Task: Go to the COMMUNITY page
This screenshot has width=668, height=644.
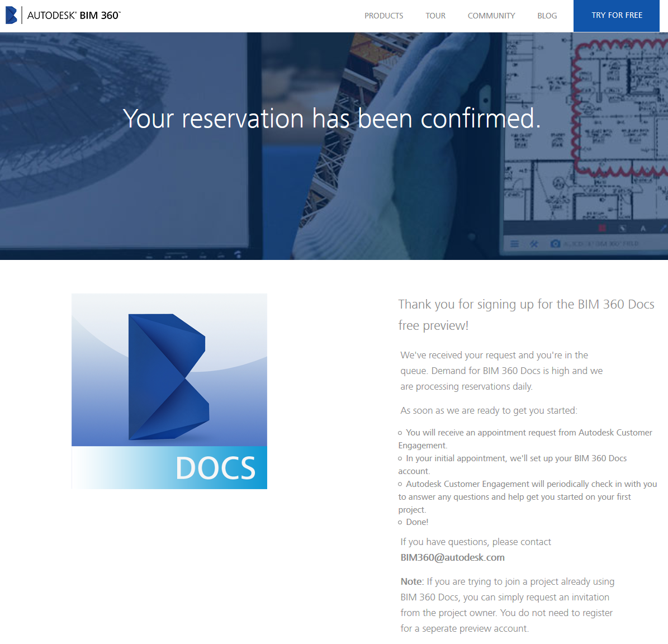Action: pos(491,16)
